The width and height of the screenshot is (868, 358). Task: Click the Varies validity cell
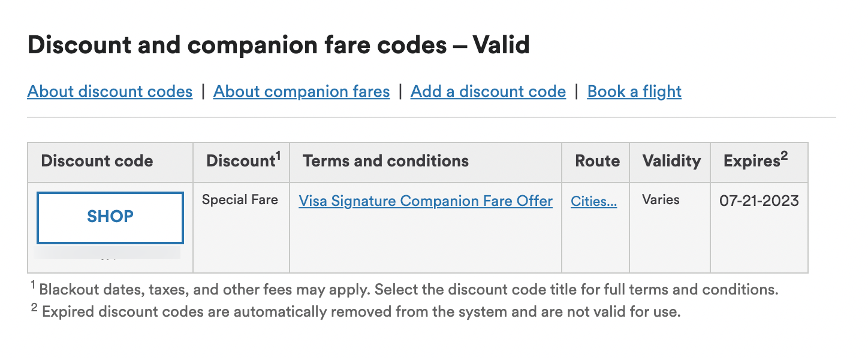tap(659, 200)
